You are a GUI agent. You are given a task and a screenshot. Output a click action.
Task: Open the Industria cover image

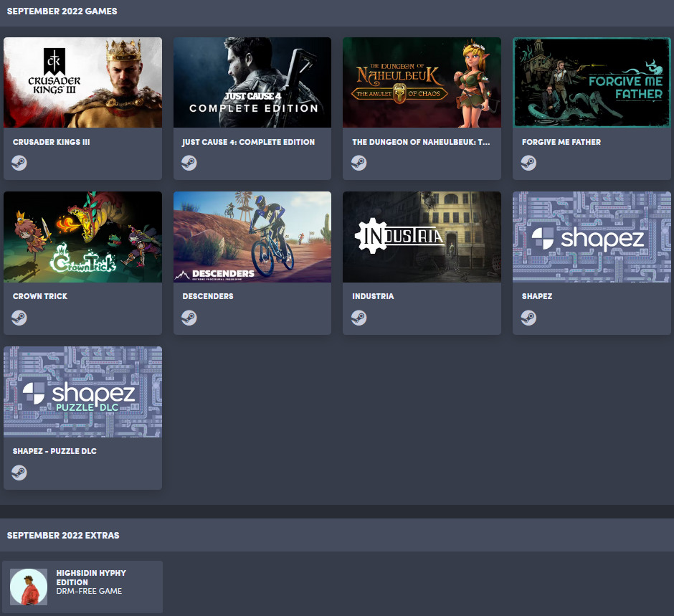coord(422,237)
